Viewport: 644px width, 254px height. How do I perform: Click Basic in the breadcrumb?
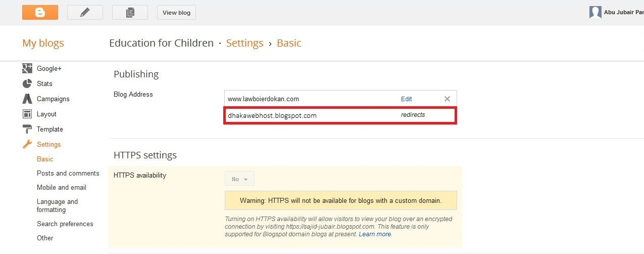point(289,43)
